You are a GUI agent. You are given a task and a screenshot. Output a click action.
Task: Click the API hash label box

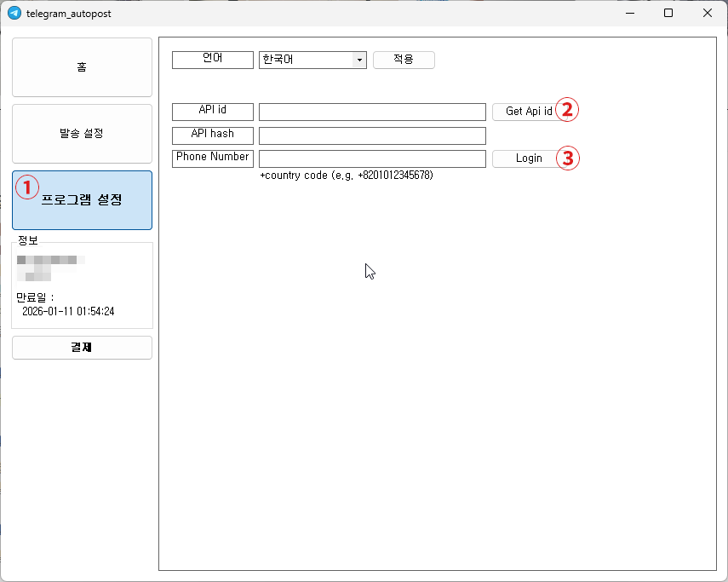212,135
